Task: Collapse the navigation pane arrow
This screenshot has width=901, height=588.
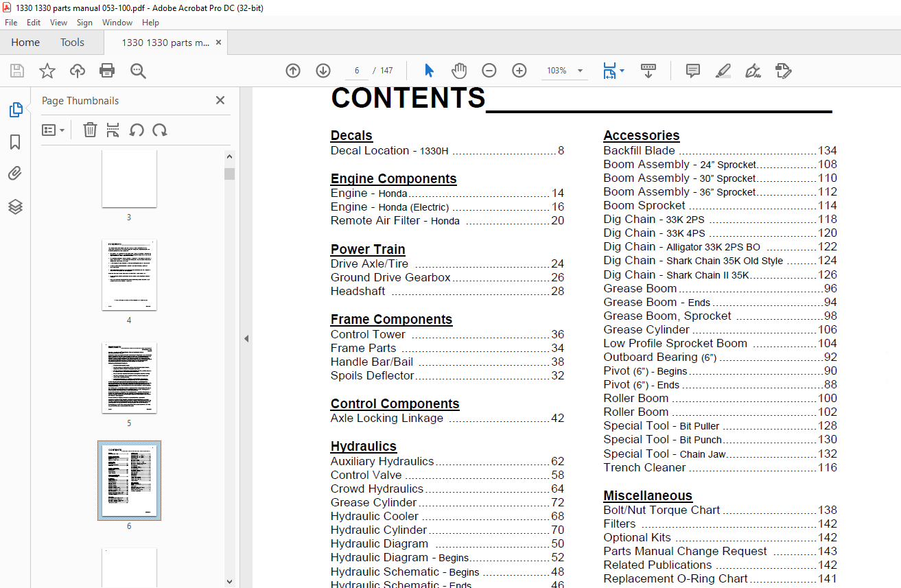Action: (x=246, y=338)
